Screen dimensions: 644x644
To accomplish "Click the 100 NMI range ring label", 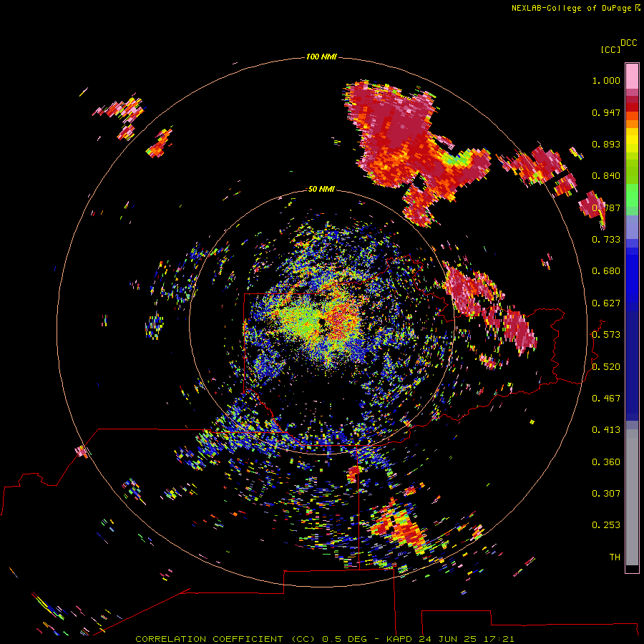I will (321, 57).
